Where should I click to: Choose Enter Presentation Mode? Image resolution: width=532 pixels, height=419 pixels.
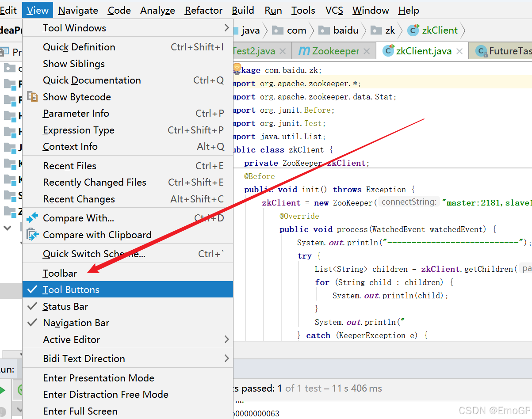[x=128, y=378]
